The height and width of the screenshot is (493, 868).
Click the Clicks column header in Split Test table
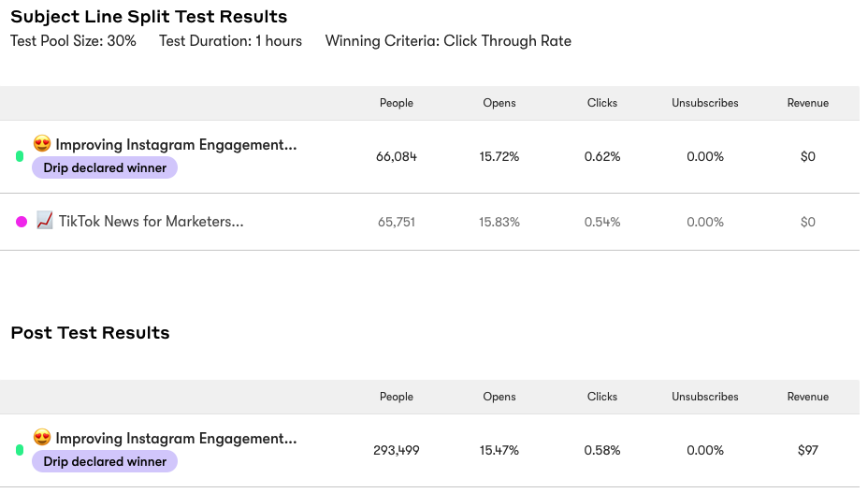(602, 103)
